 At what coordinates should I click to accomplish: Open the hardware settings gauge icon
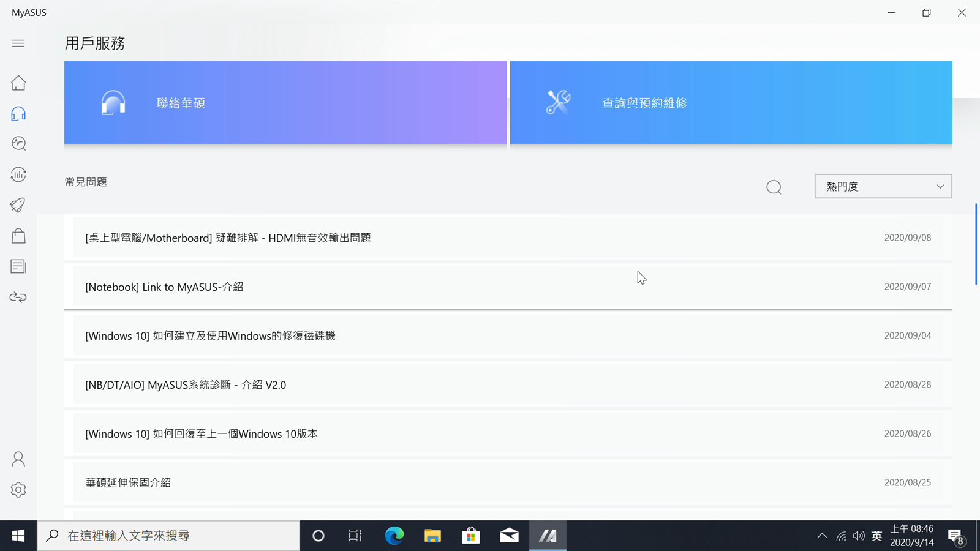tap(18, 174)
